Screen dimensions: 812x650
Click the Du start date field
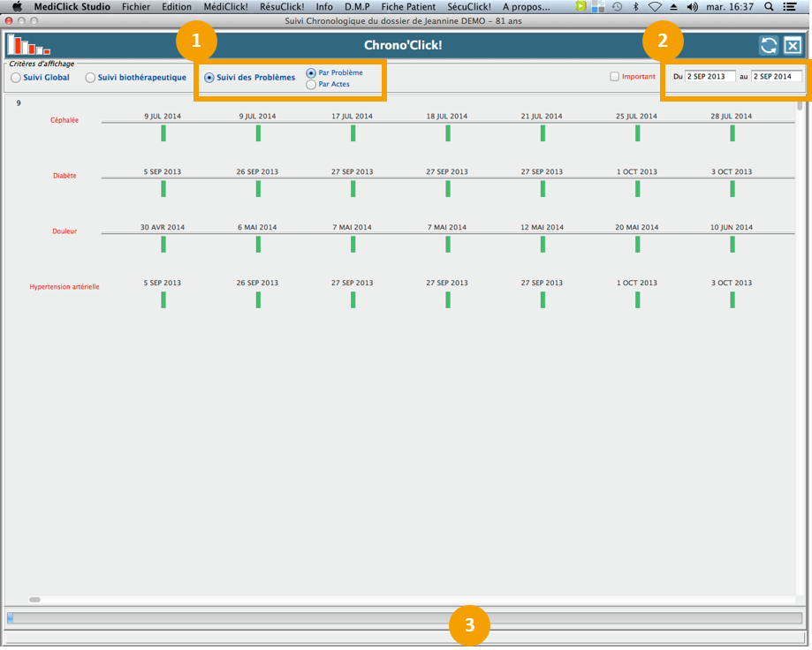coord(710,77)
